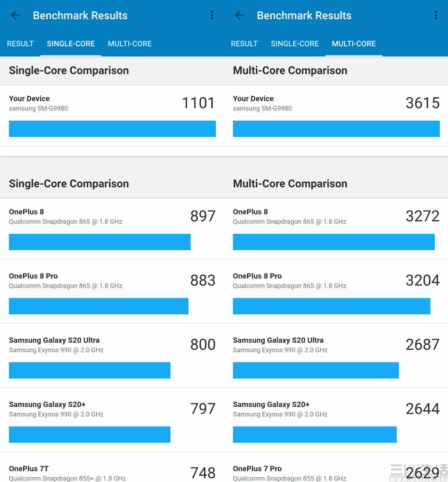448x482 pixels.
Task: Click 'OnePlus 8 Pro' name in single-core list
Action: 33,276
